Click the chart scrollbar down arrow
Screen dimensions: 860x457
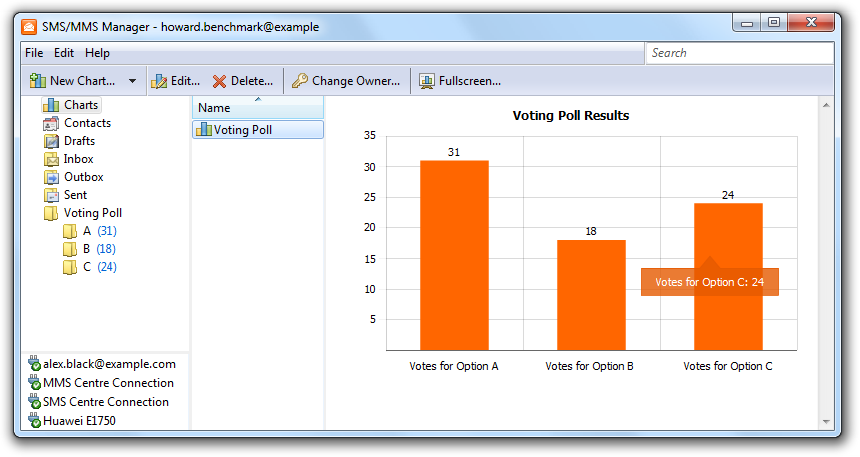826,422
